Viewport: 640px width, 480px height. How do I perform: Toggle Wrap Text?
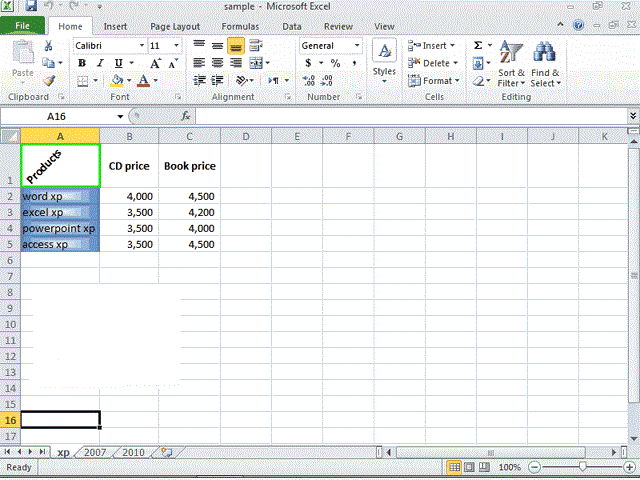(x=256, y=46)
